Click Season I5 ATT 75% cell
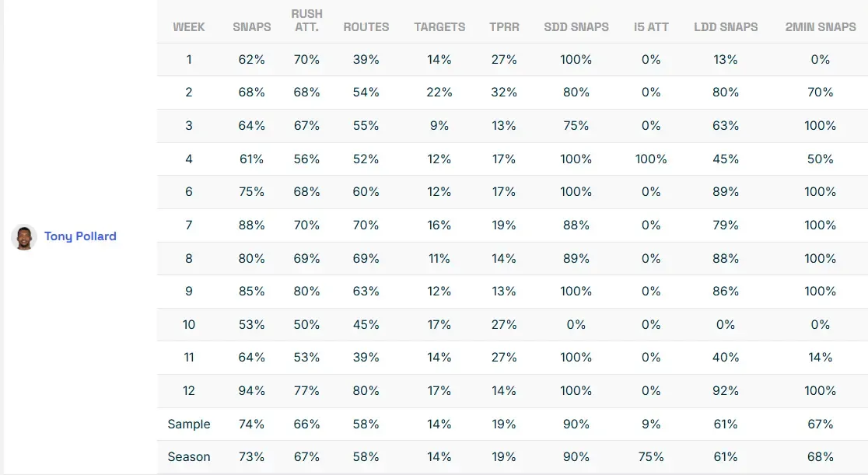The width and height of the screenshot is (868, 475). click(651, 457)
